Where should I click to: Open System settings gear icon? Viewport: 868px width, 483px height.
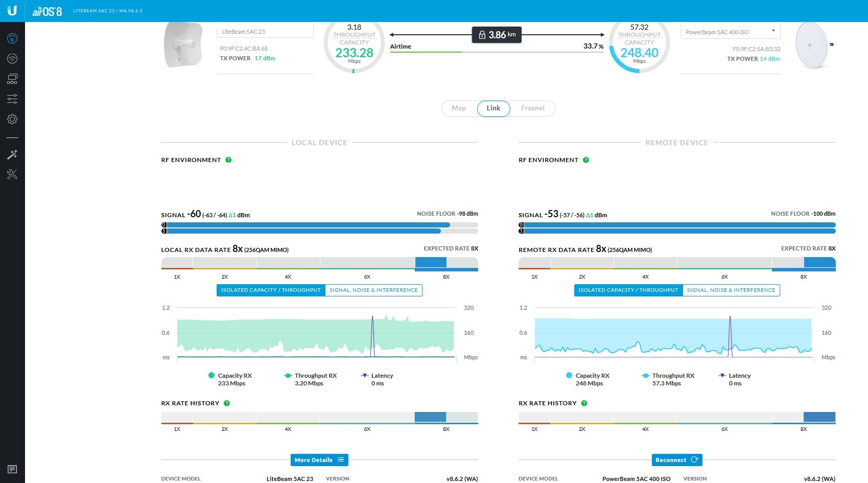[x=12, y=119]
